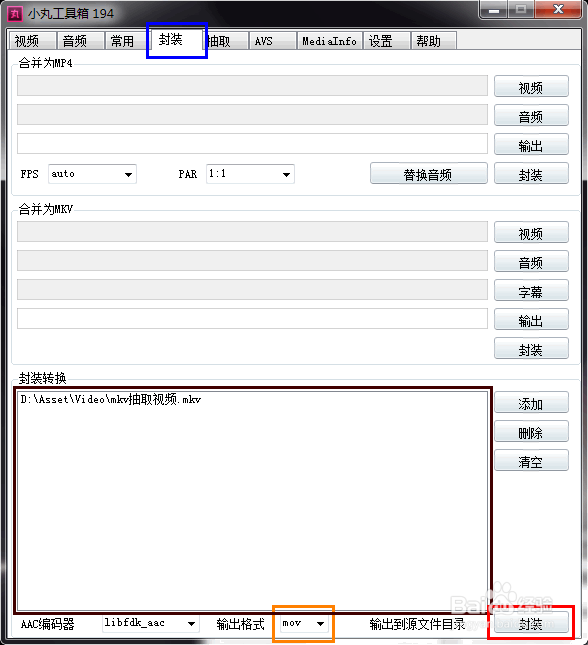
Task: Click the 字幕 button
Action: pyautogui.click(x=531, y=291)
